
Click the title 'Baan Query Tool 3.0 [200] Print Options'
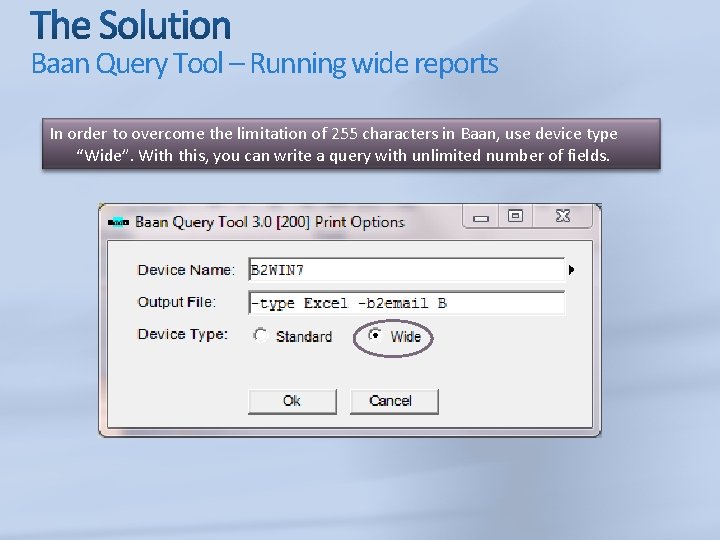coord(270,222)
